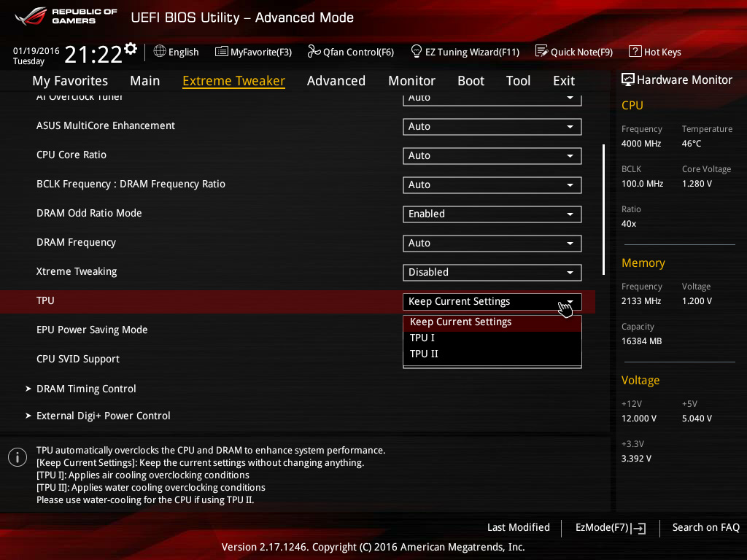The image size is (747, 560).
Task: Click the Ratio value 40x
Action: click(x=629, y=224)
